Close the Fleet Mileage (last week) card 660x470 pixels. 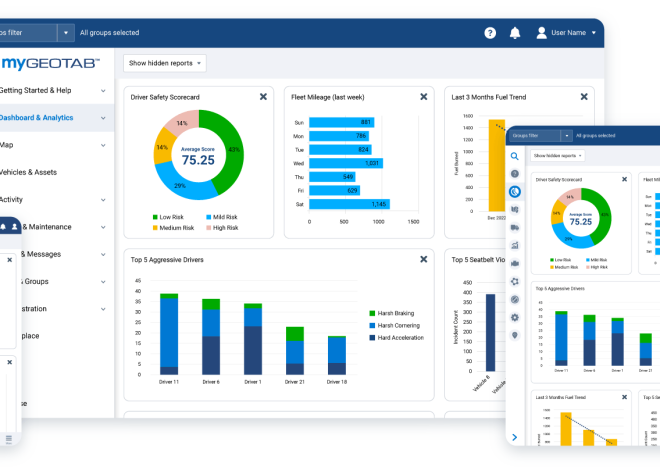click(x=423, y=97)
